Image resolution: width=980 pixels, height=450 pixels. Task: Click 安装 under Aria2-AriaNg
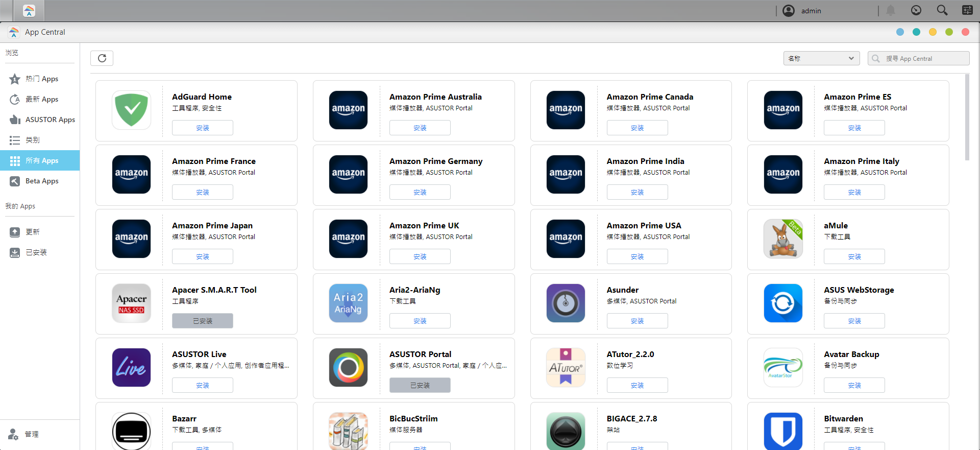pos(420,321)
